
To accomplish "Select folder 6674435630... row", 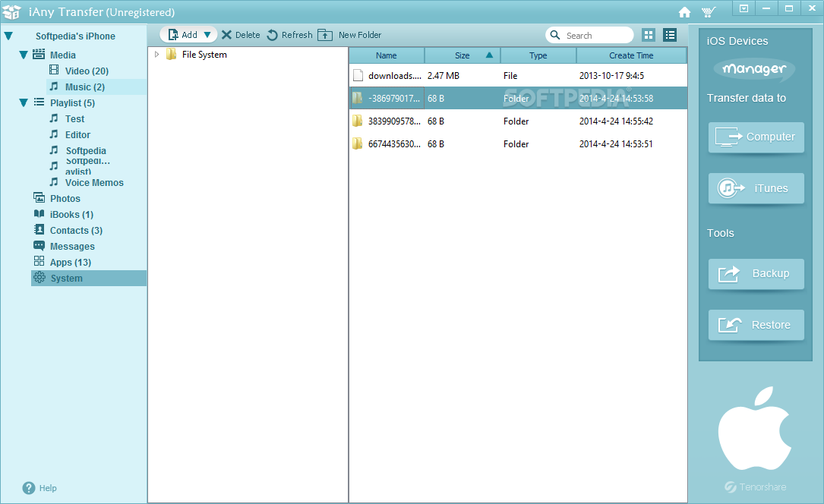I will (518, 144).
